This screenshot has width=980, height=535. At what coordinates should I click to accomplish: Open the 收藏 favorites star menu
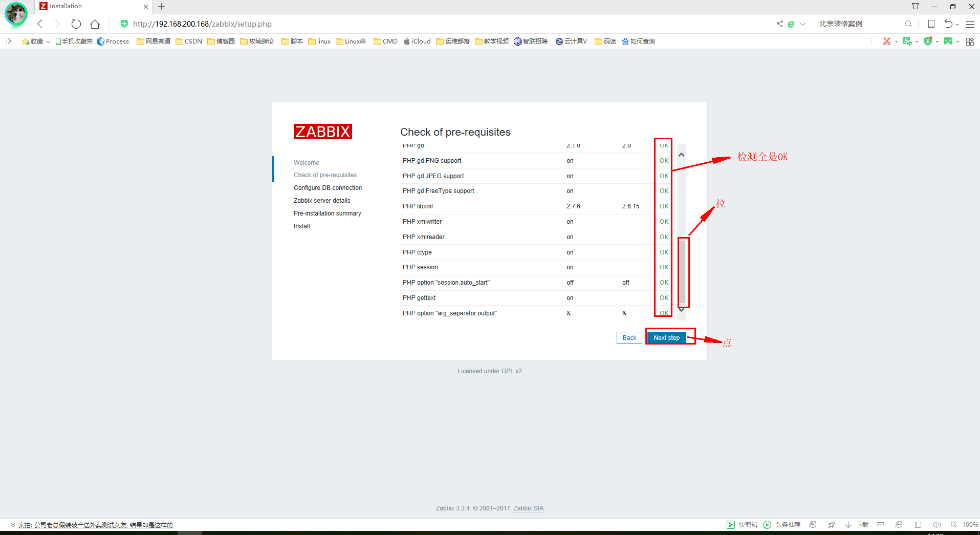pos(36,41)
